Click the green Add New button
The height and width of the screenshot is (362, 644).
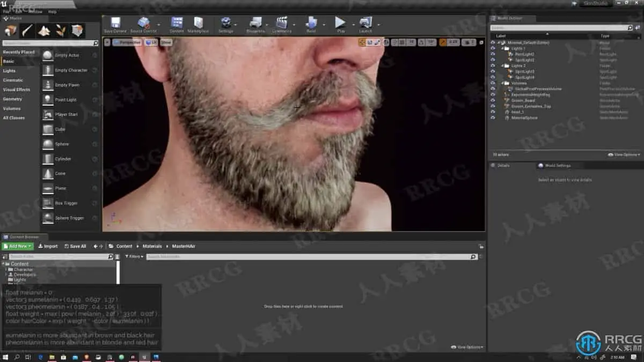[17, 246]
